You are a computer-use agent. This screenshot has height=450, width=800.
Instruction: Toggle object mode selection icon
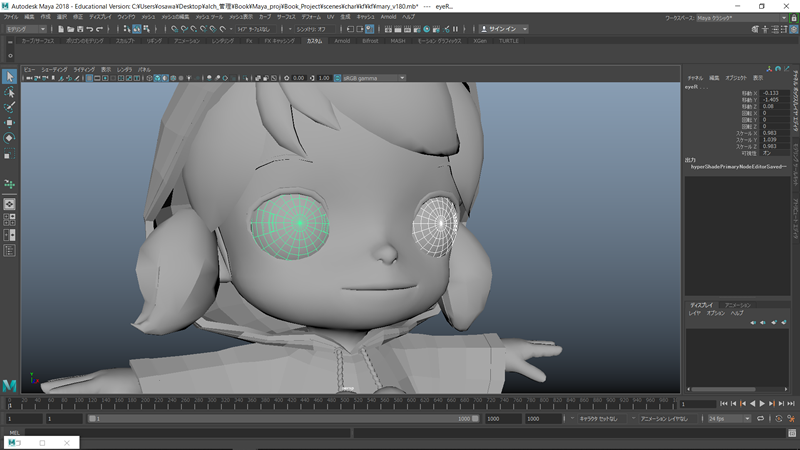(137, 29)
